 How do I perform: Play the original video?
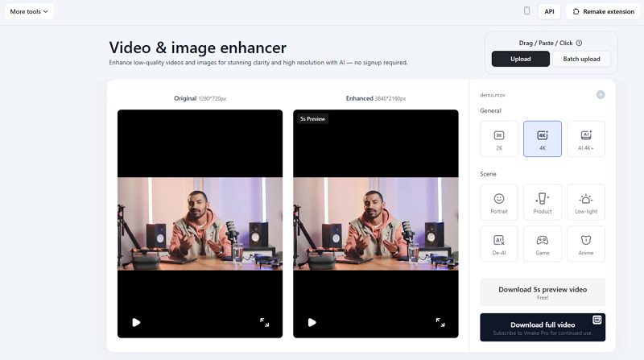click(136, 322)
